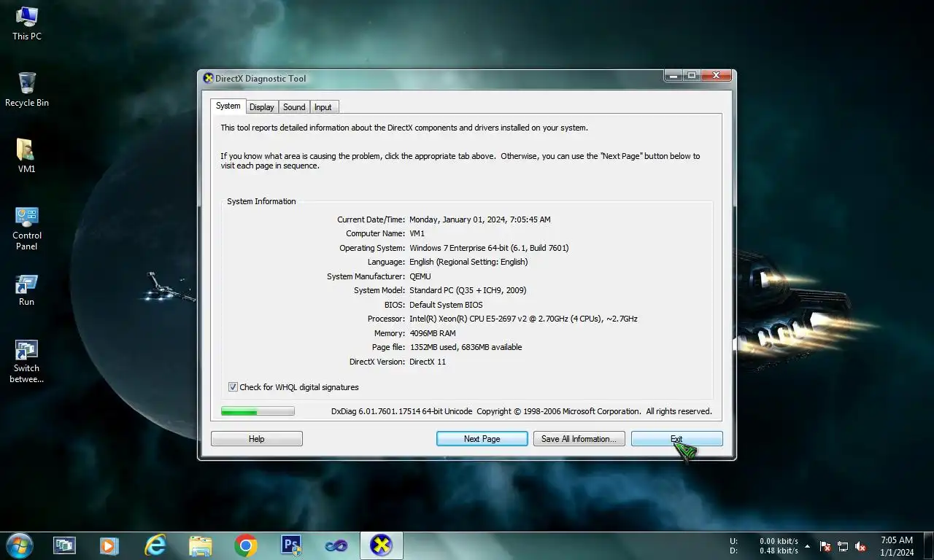Launch Google Chrome from taskbar
This screenshot has width=934, height=560.
246,545
